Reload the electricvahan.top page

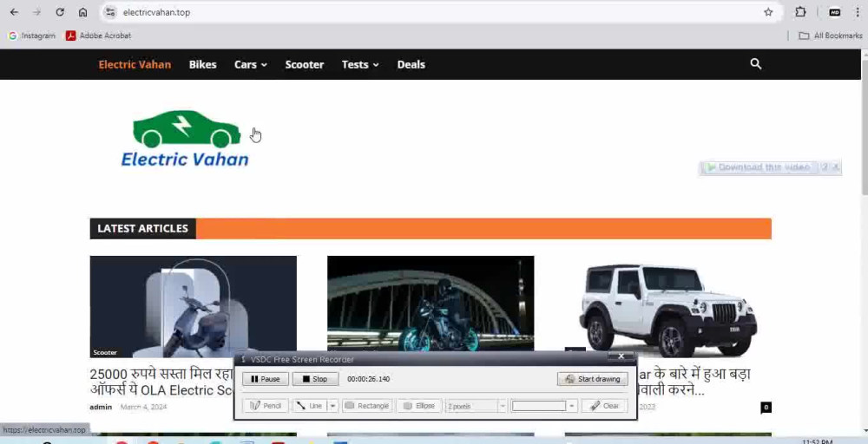click(60, 12)
